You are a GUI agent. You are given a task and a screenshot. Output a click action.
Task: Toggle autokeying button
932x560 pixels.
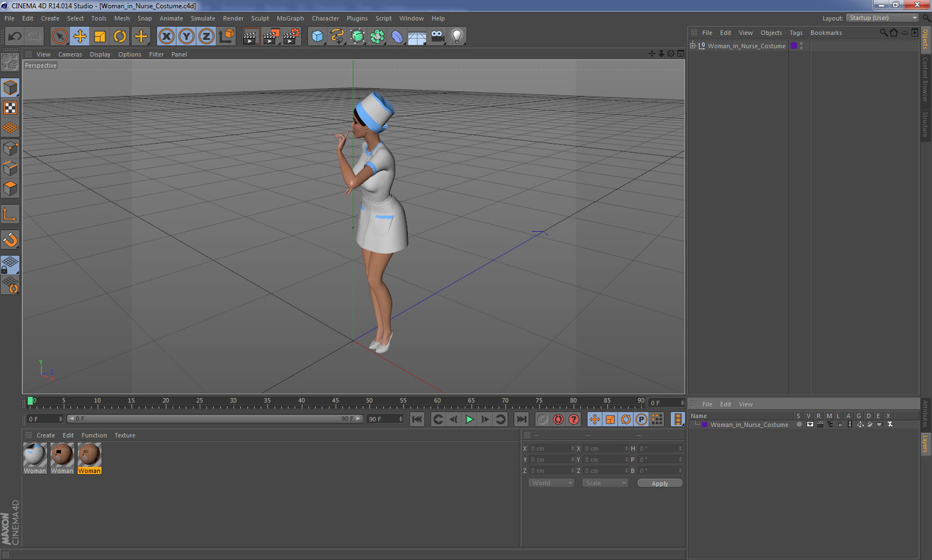[558, 419]
